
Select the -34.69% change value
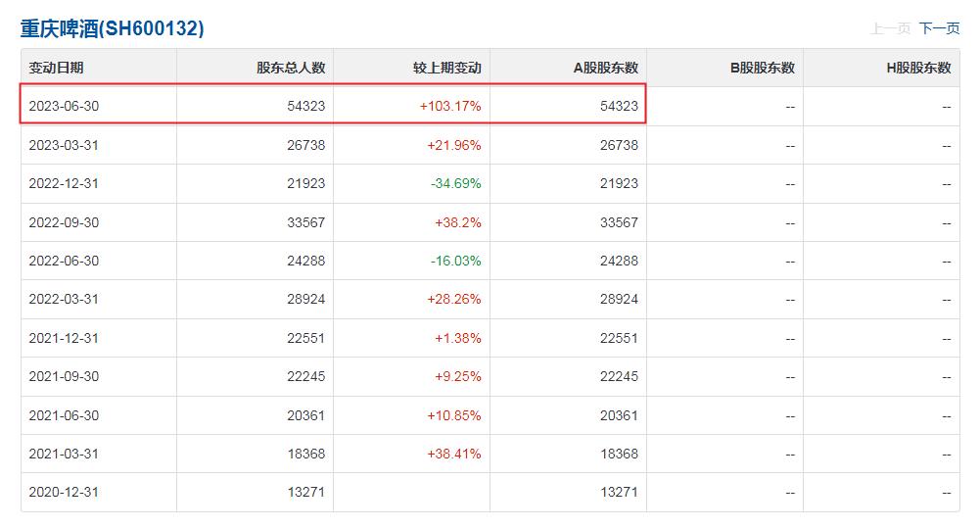pyautogui.click(x=455, y=183)
